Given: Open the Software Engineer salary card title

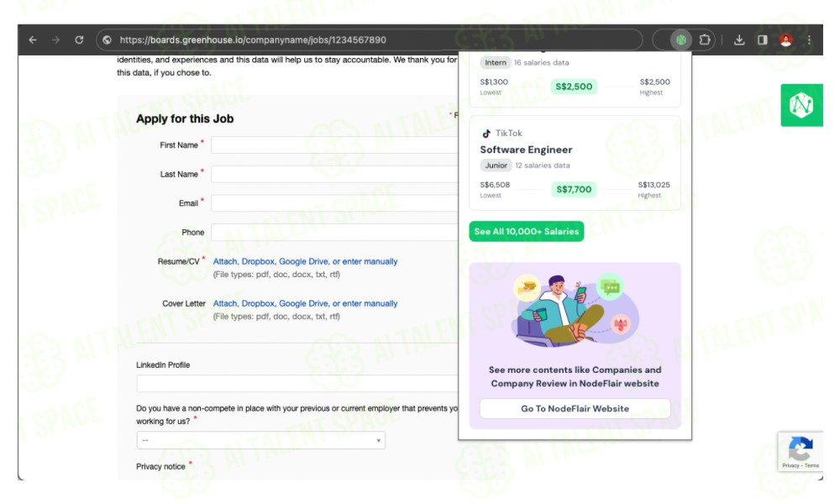Looking at the screenshot, I should [x=526, y=150].
